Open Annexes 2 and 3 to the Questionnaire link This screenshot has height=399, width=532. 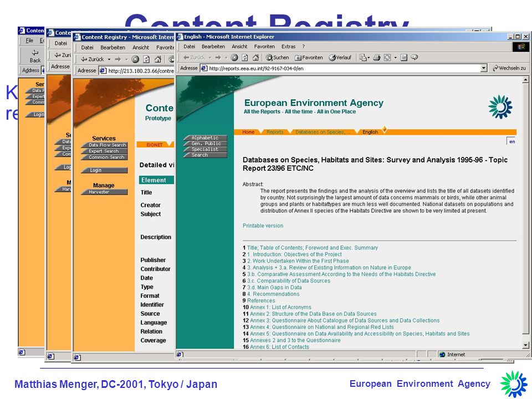click(x=295, y=340)
